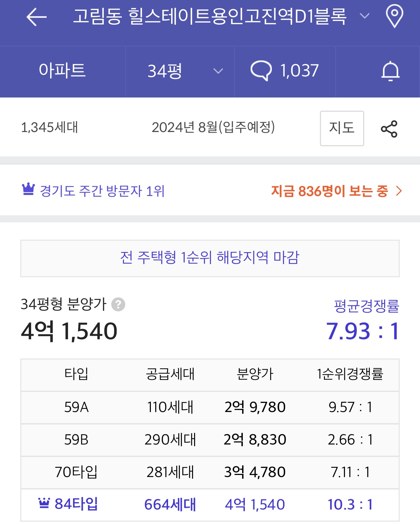Tap the 2024년 8월(입주예정) date
Viewport: 420px width, 524px height.
(x=213, y=127)
